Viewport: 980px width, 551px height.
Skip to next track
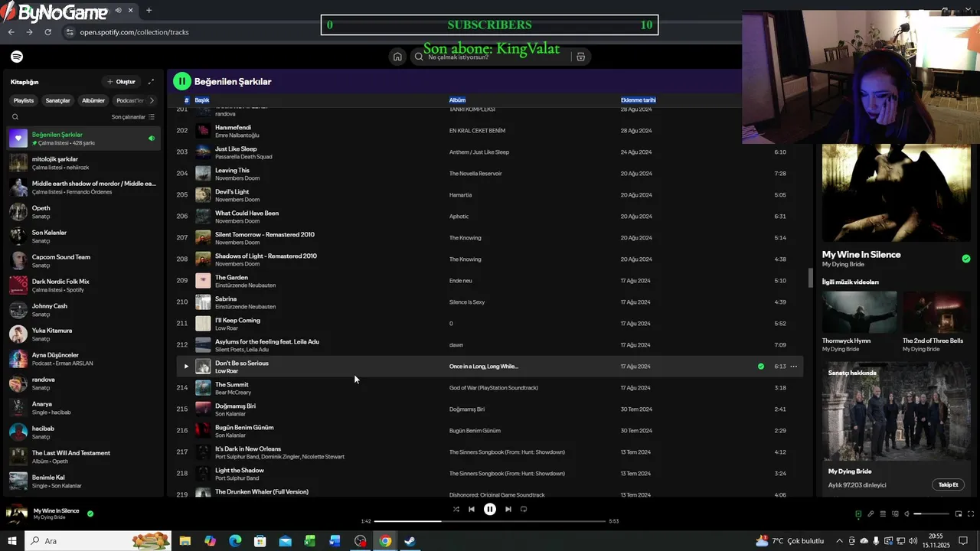coord(508,509)
